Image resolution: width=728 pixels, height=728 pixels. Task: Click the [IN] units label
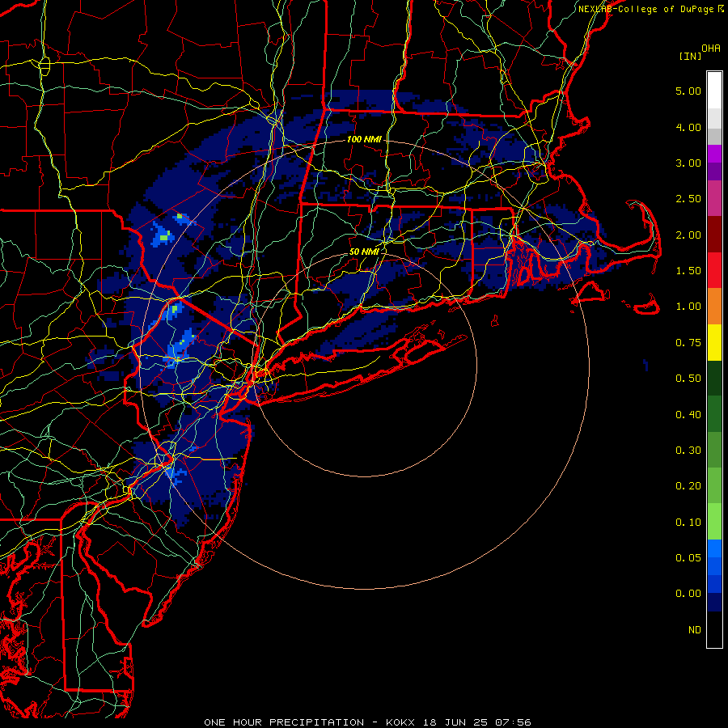(x=691, y=56)
